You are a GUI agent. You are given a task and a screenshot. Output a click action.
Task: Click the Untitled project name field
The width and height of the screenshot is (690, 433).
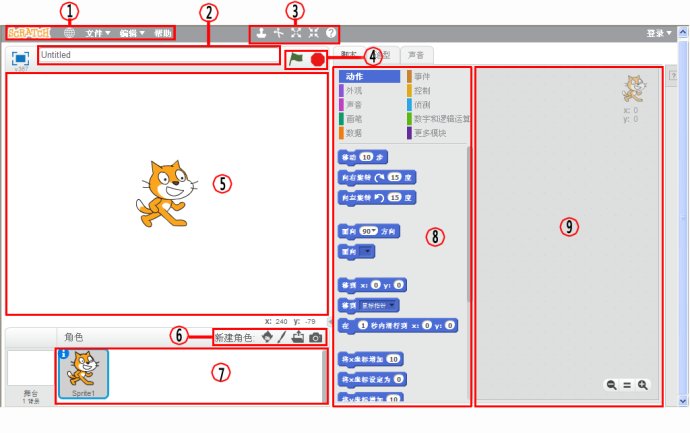pyautogui.click(x=158, y=55)
